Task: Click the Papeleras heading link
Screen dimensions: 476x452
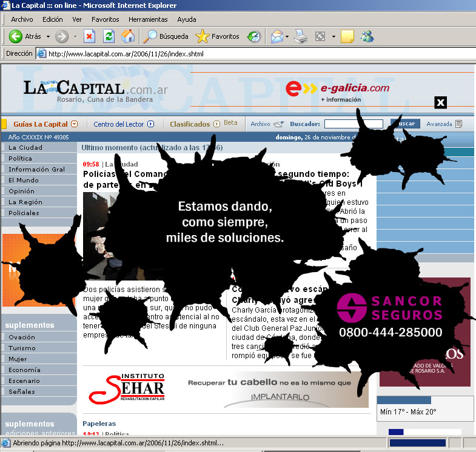Action: [x=99, y=424]
